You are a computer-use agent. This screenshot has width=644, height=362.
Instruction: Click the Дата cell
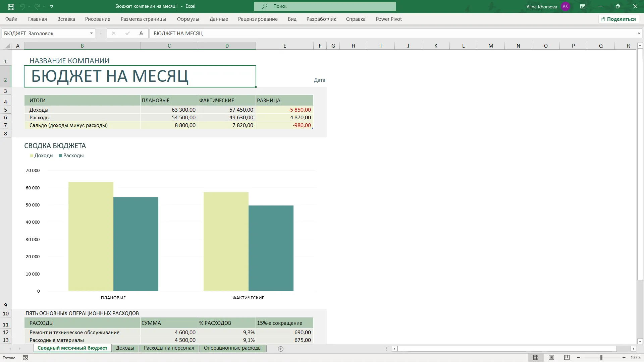[x=320, y=80]
